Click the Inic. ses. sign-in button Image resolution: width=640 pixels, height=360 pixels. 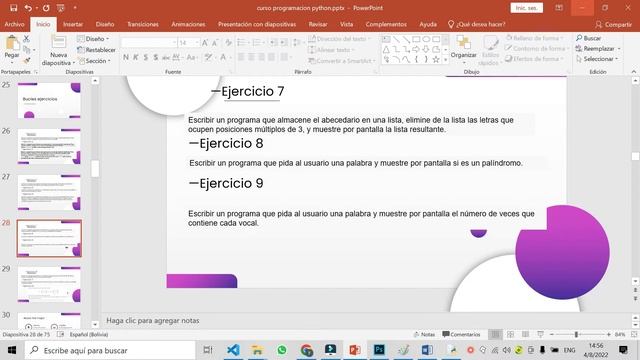[527, 8]
